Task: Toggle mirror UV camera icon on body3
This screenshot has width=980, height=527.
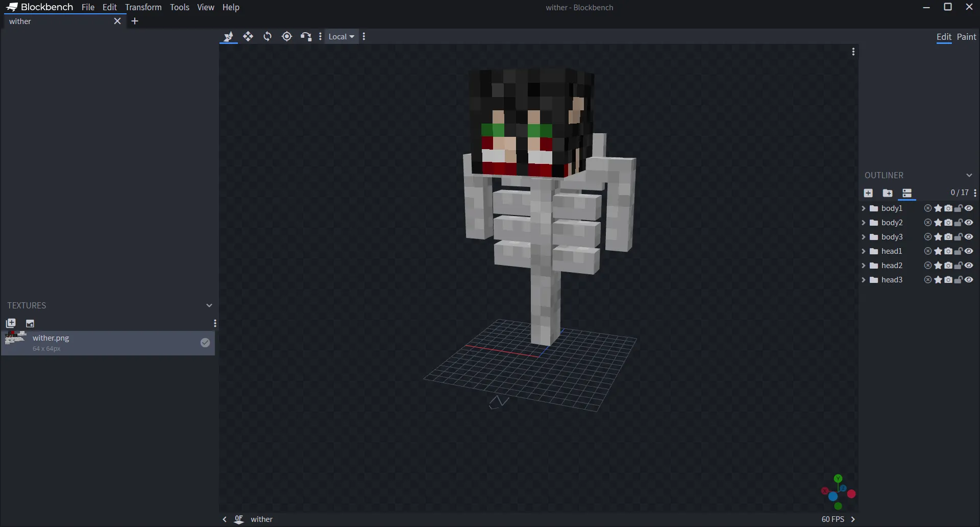Action: click(x=948, y=237)
